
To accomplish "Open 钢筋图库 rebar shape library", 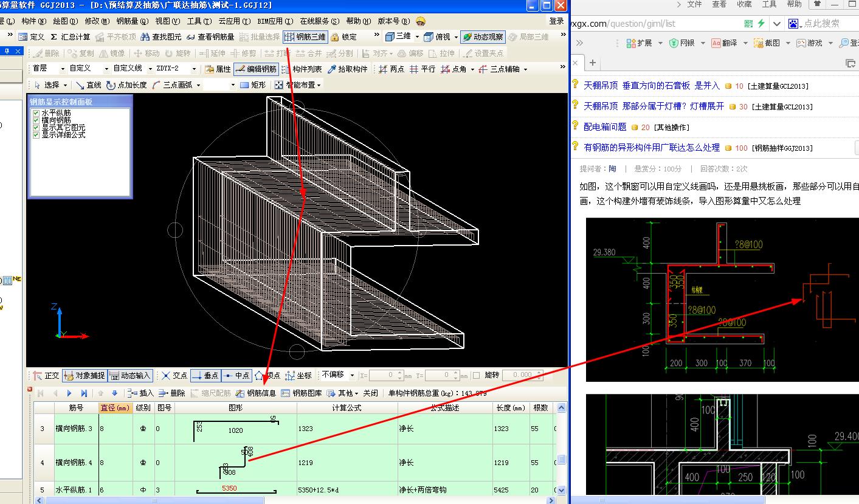I will (x=302, y=393).
